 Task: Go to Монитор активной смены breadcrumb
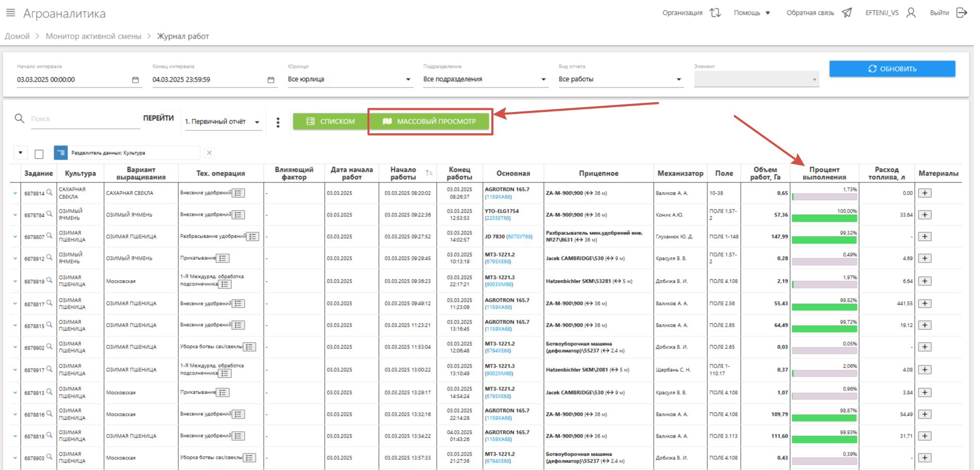tap(93, 36)
